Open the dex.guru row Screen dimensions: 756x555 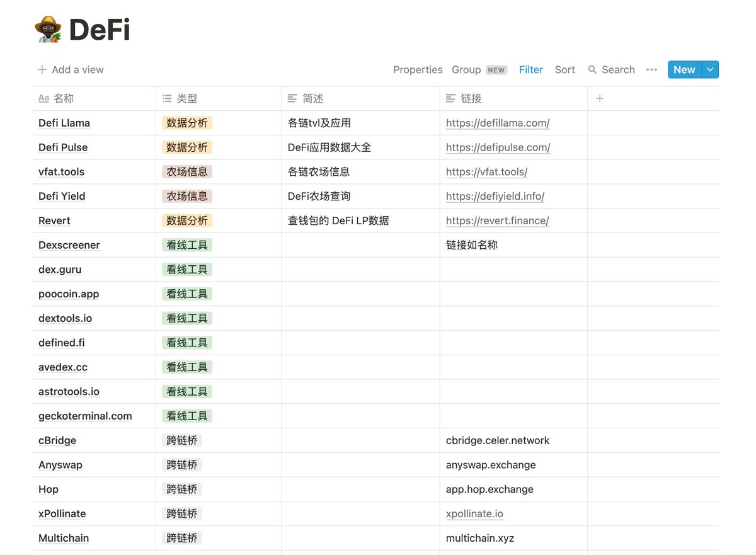click(x=60, y=270)
